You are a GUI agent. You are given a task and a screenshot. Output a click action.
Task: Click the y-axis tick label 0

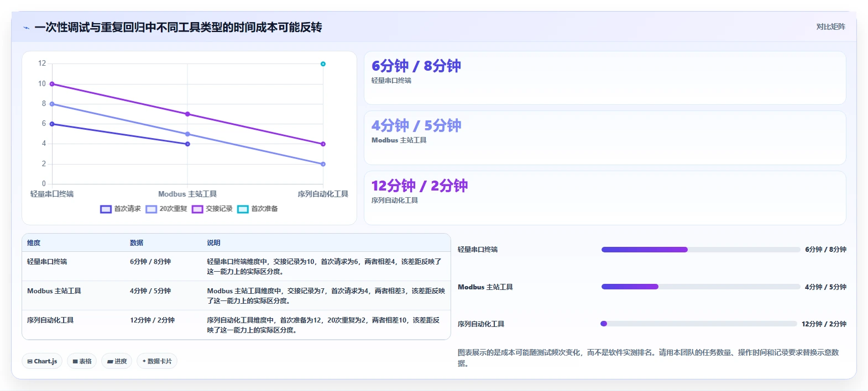[44, 184]
